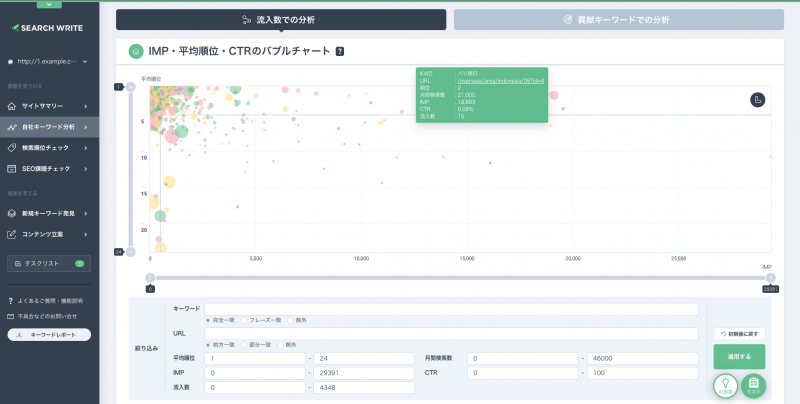Screen dimensions: 800x404
Task: Select フレーズ一致 keyword match radio
Action: pos(261,320)
